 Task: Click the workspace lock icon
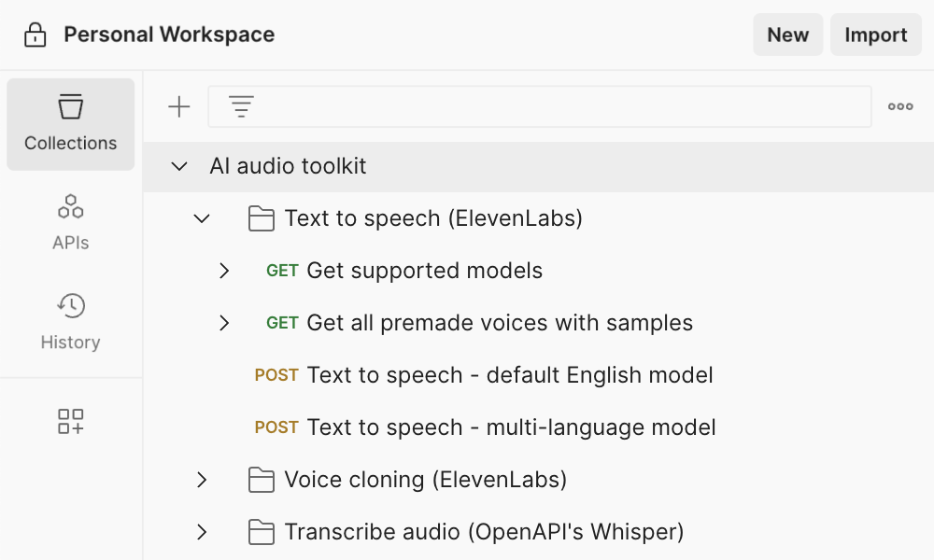(x=35, y=35)
